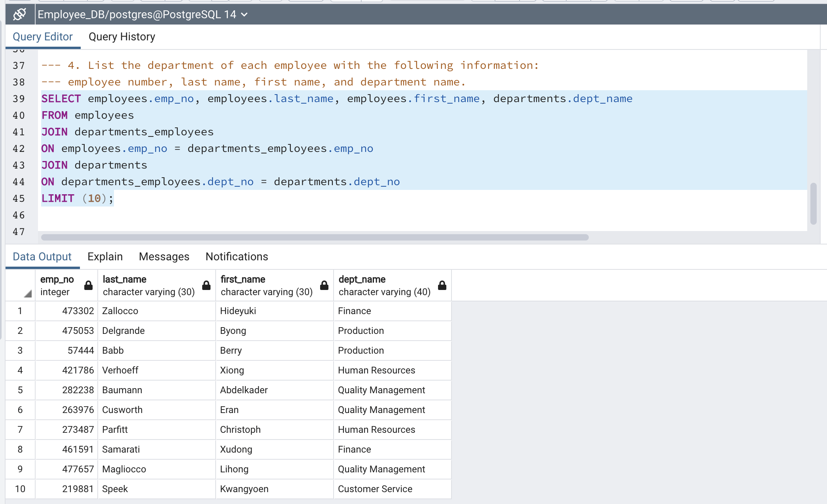Click the first name cell Xudong
The height and width of the screenshot is (504, 827).
click(275, 449)
